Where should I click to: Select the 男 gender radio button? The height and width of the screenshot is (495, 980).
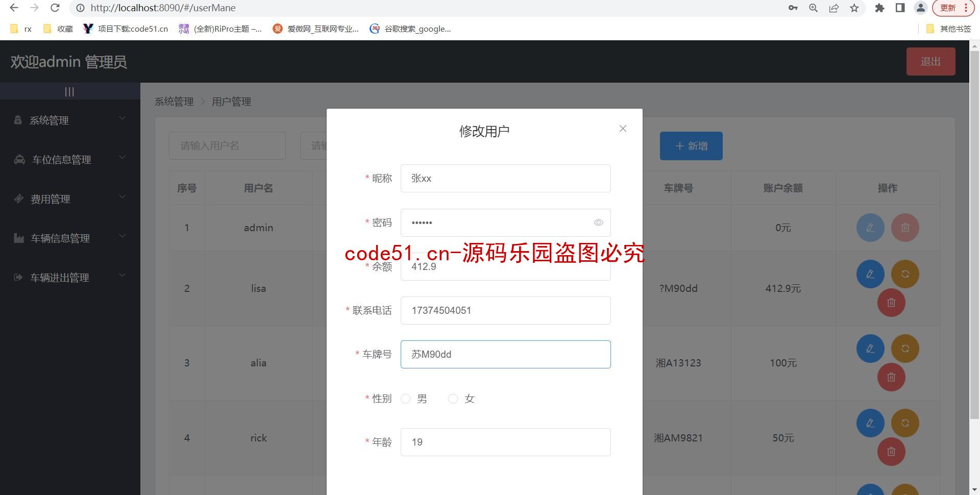[x=405, y=399]
